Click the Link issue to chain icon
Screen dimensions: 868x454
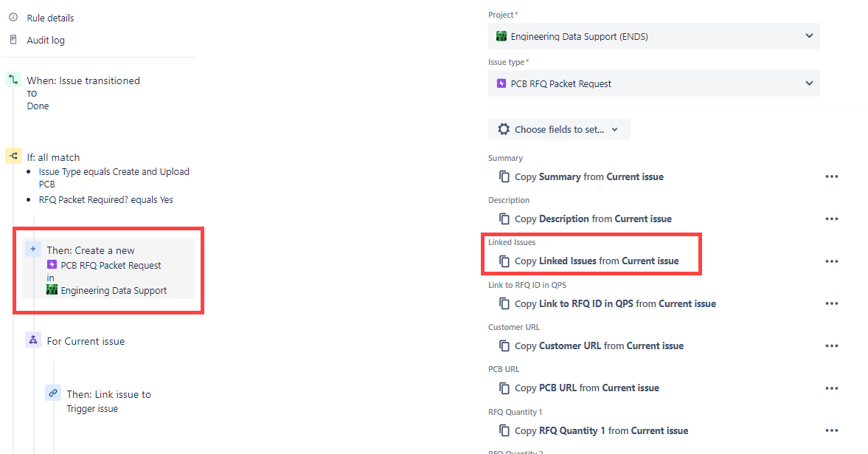(53, 393)
